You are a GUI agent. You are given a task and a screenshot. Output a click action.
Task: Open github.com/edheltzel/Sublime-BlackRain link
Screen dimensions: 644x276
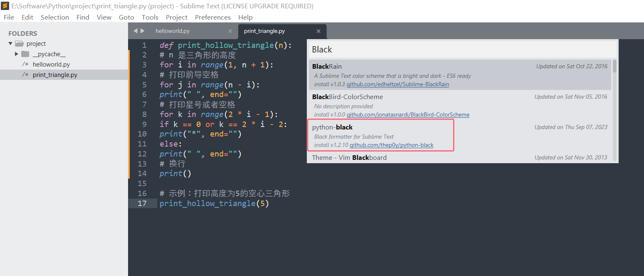398,84
